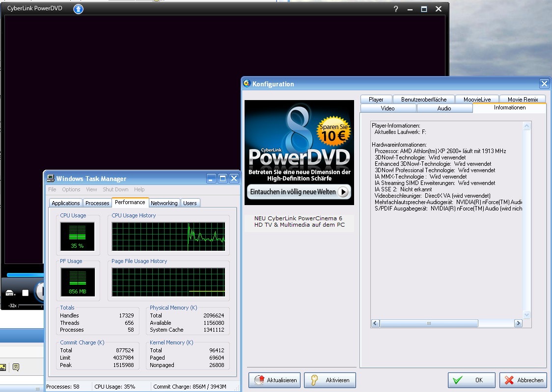Click the picture icon at bottom left edge
The width and height of the screenshot is (552, 392).
pyautogui.click(x=3, y=367)
